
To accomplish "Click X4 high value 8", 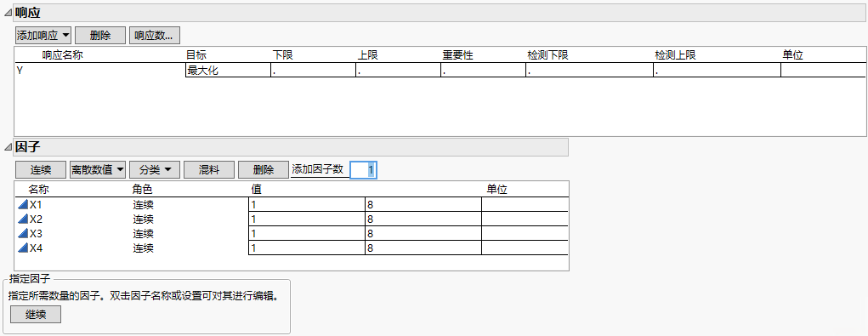I will point(423,248).
